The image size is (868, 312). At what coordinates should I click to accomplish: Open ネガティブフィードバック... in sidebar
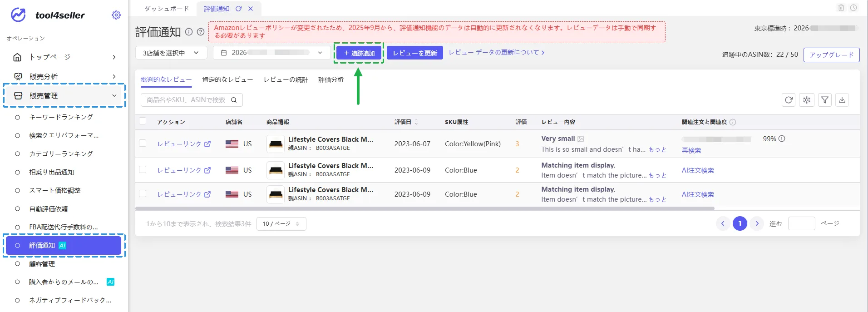coord(70,300)
